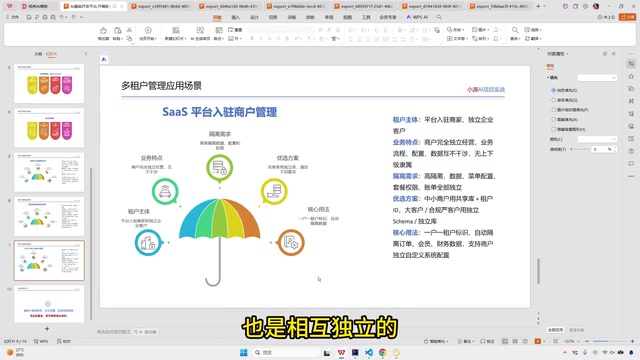Click the format painter brush icon
The width and height of the screenshot is (640, 360).
103,31
